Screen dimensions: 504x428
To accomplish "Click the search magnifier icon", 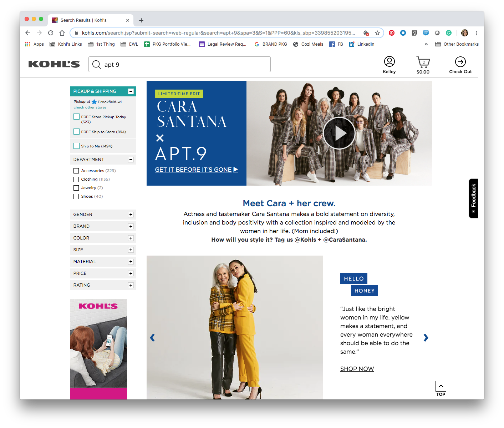I will (x=96, y=65).
